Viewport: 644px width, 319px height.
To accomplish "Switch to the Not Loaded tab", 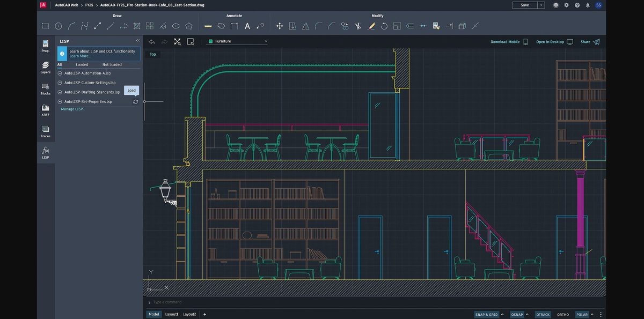I will pos(112,64).
